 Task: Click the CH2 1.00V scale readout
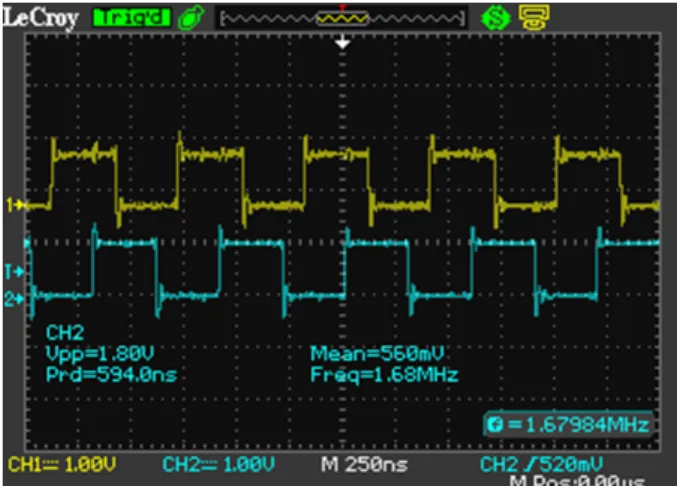click(x=218, y=465)
